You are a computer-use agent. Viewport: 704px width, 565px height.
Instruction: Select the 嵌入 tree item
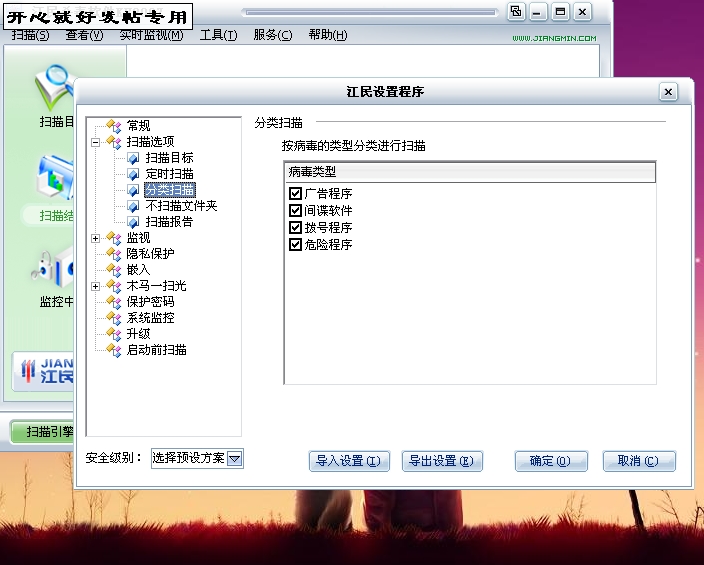click(138, 270)
